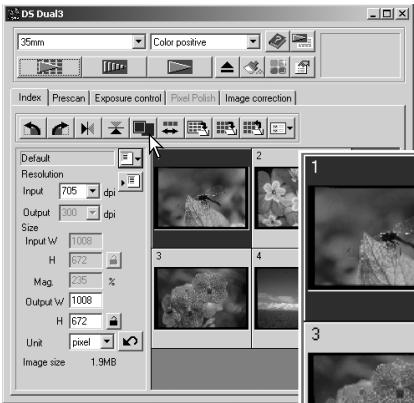Select thumbnail frame 4 sky landscape

tap(276, 298)
